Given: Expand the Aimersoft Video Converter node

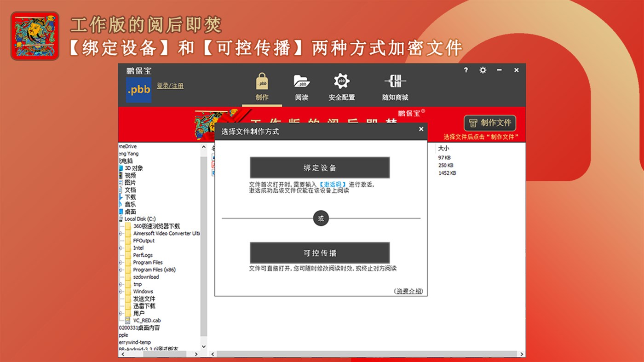Looking at the screenshot, I should [x=121, y=233].
